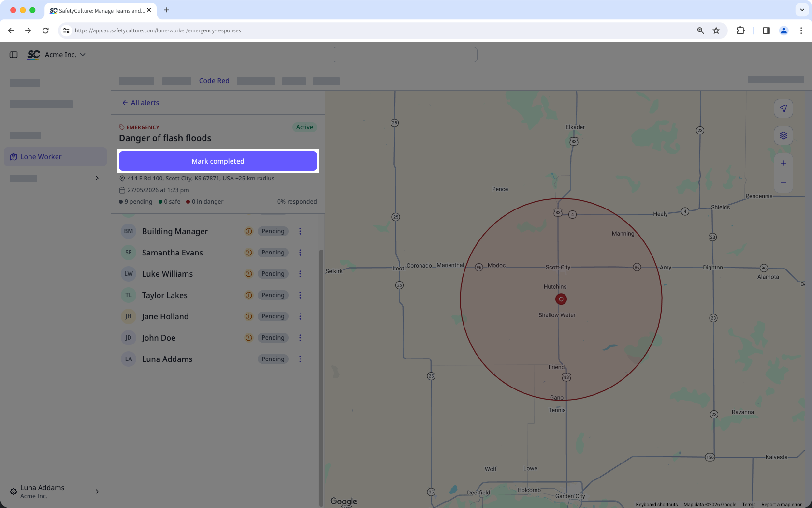Screen dimensions: 812x508
Task: Go back in browser history
Action: (x=11, y=30)
